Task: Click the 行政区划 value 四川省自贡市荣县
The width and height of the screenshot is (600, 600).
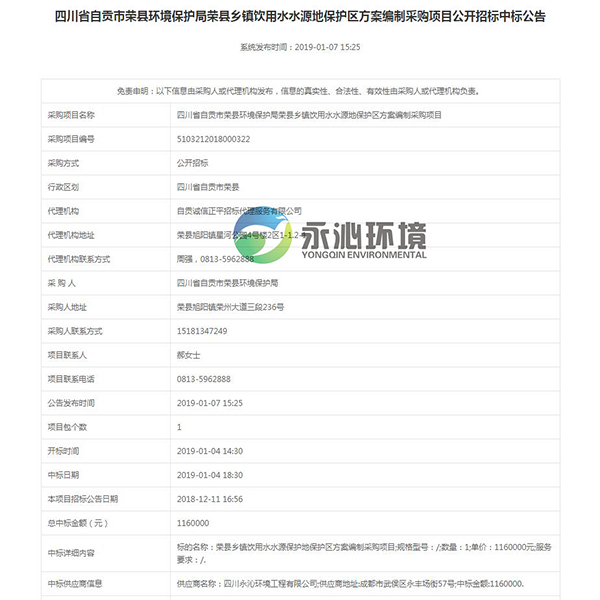Action: (x=208, y=187)
